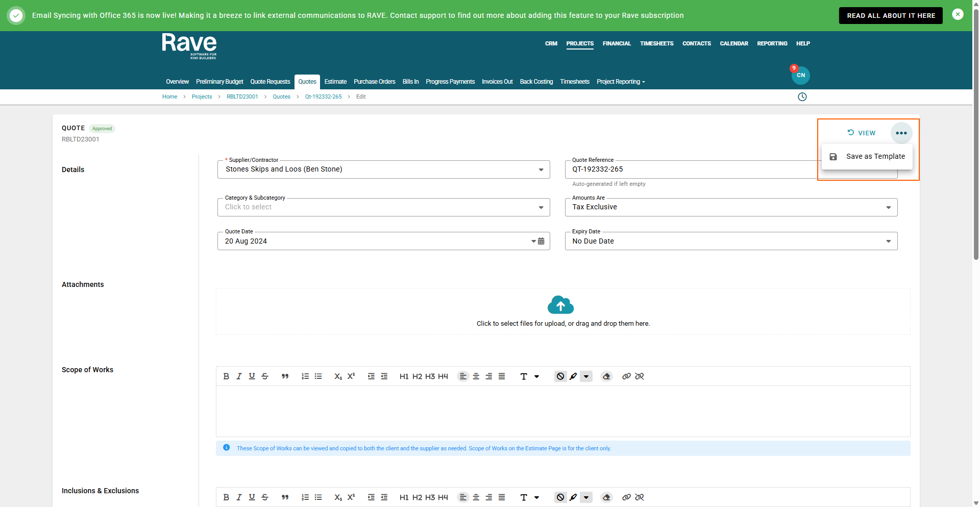This screenshot has width=980, height=507.
Task: Toggle underline in Scope of Works toolbar
Action: click(252, 376)
